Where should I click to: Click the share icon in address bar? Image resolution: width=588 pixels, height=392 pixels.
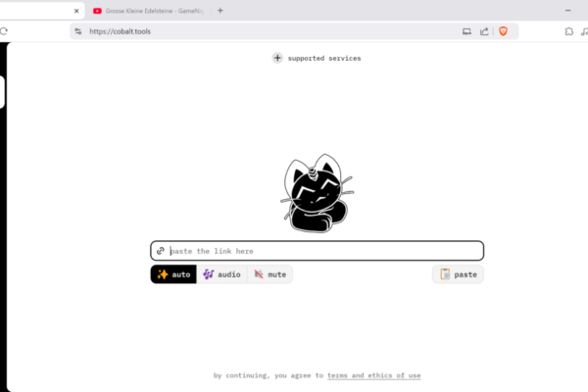484,31
